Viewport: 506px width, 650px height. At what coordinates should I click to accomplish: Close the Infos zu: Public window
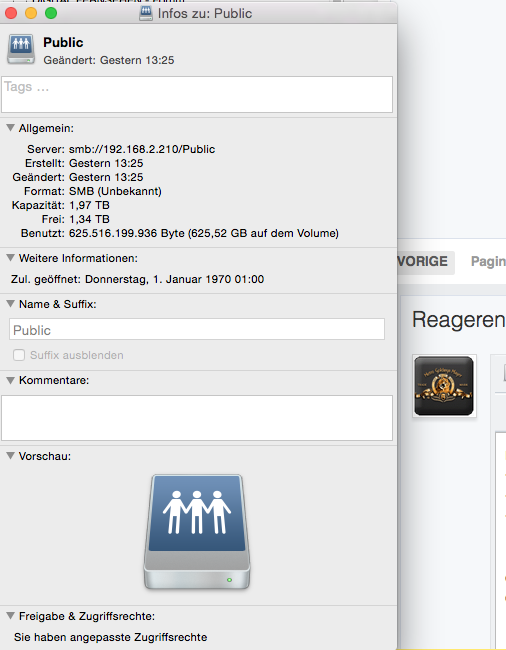click(x=11, y=13)
